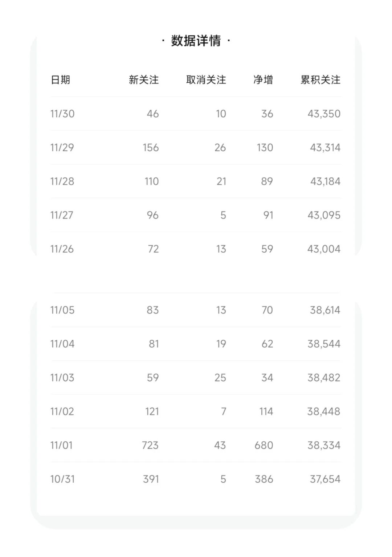Viewport: 392px width, 557px height.
Task: Select the 11/28 row date
Action: [62, 181]
